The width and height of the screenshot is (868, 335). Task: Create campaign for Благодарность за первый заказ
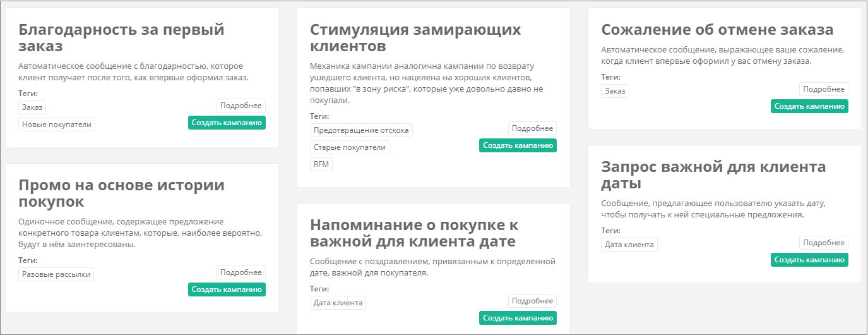pyautogui.click(x=227, y=123)
